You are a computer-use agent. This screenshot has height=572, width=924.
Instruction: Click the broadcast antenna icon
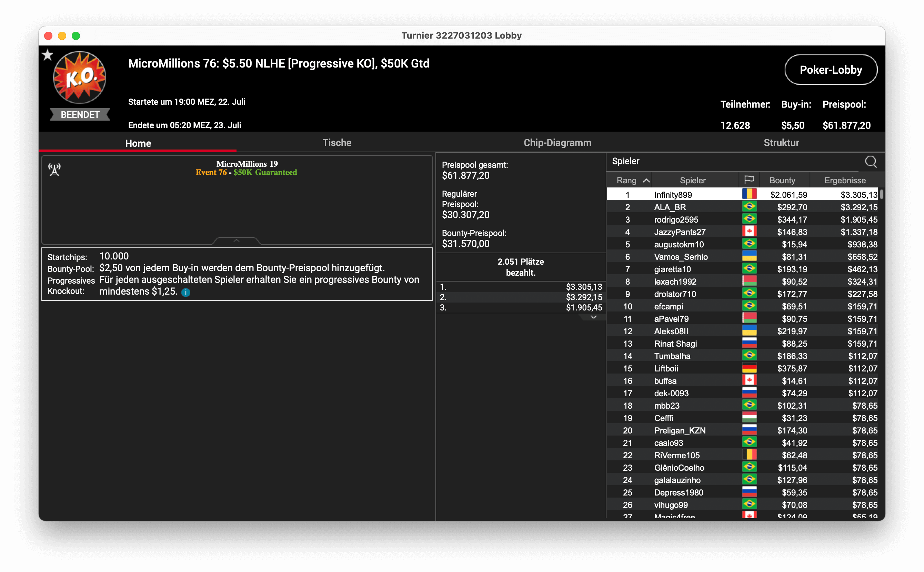(x=54, y=169)
